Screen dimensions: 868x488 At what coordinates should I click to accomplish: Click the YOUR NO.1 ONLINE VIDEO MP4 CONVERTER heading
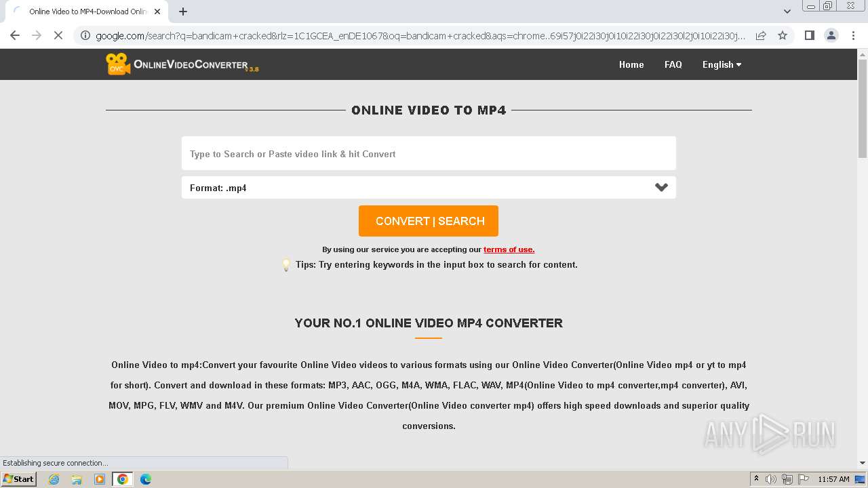coord(429,323)
